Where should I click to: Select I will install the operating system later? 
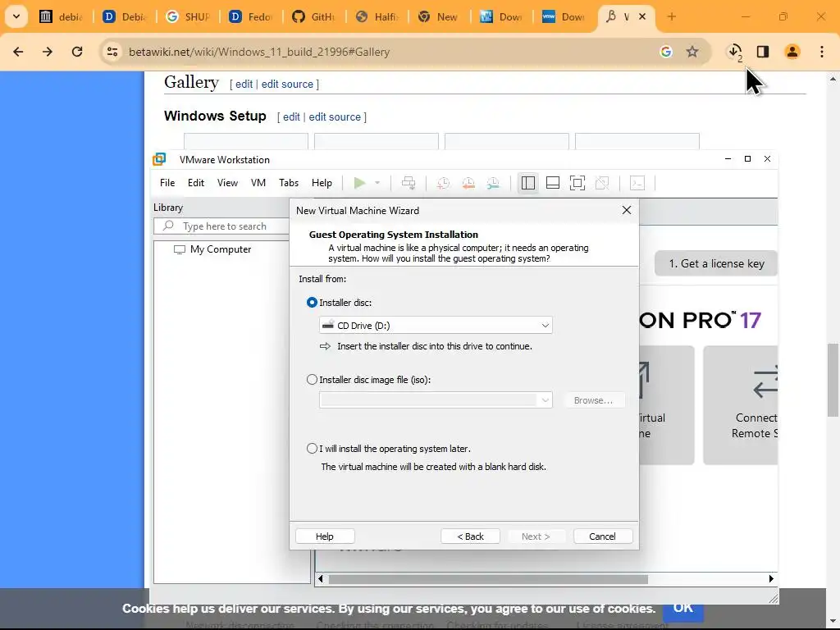click(x=312, y=449)
